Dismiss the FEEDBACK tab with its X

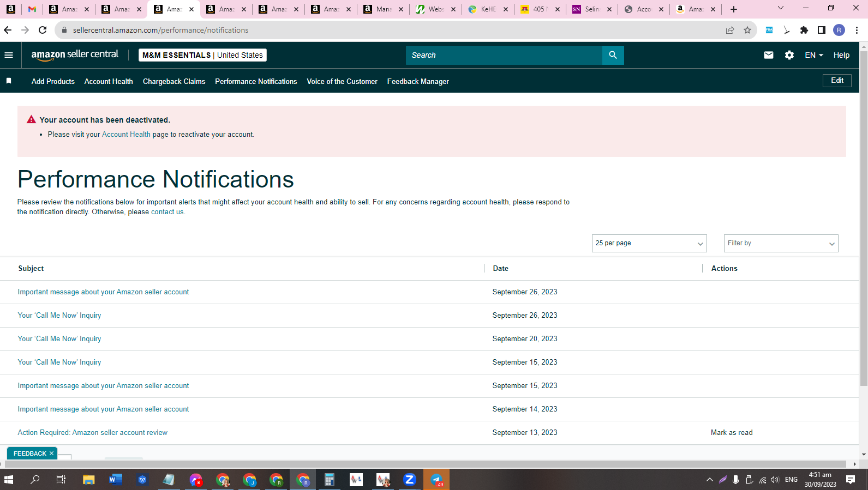tap(52, 453)
